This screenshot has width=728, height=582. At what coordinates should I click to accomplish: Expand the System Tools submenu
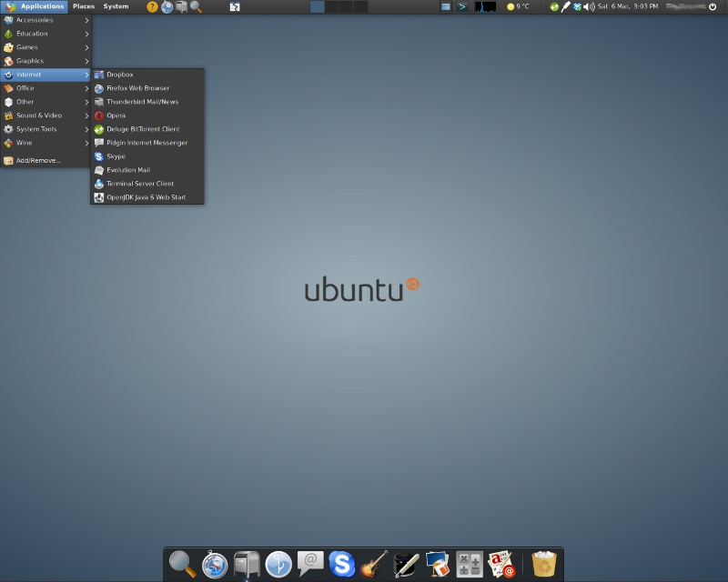pyautogui.click(x=46, y=129)
